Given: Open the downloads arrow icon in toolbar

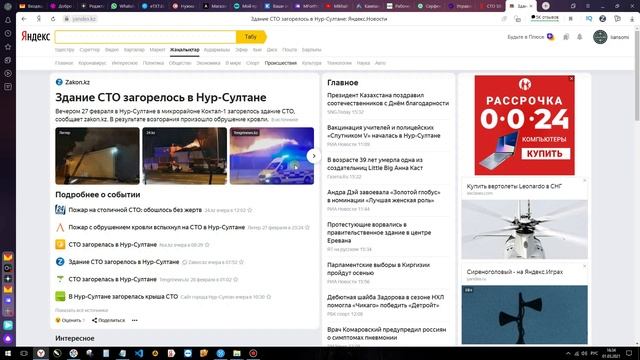Looking at the screenshot, I should point(632,19).
